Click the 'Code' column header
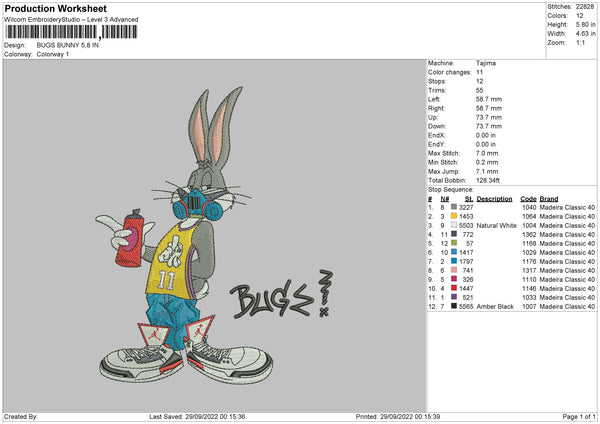 [528, 199]
